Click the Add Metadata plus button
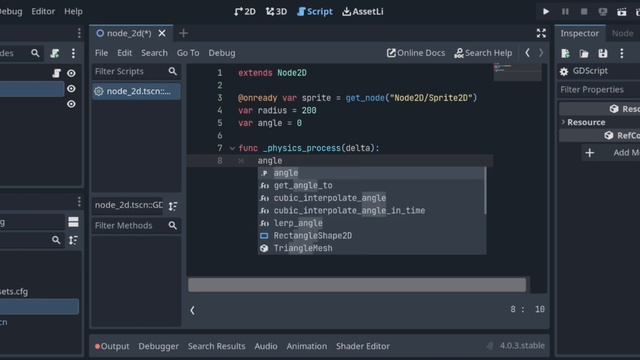 [x=589, y=153]
